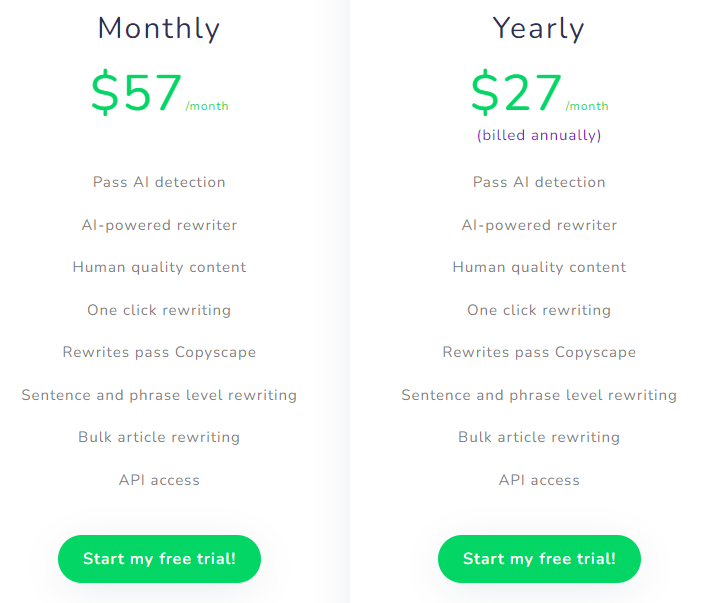Click 'Rewrites pass Copyscape' in Monthly column

159,352
